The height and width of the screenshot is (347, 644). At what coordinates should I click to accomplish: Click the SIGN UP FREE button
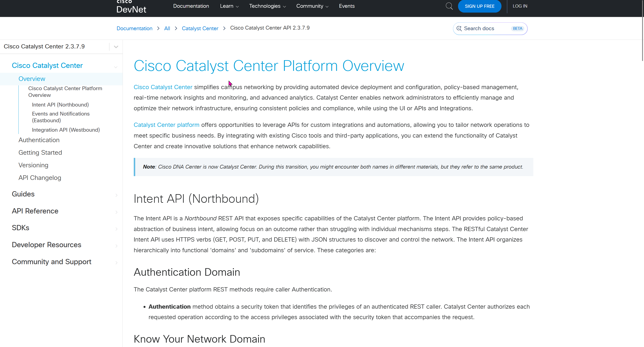pyautogui.click(x=479, y=6)
